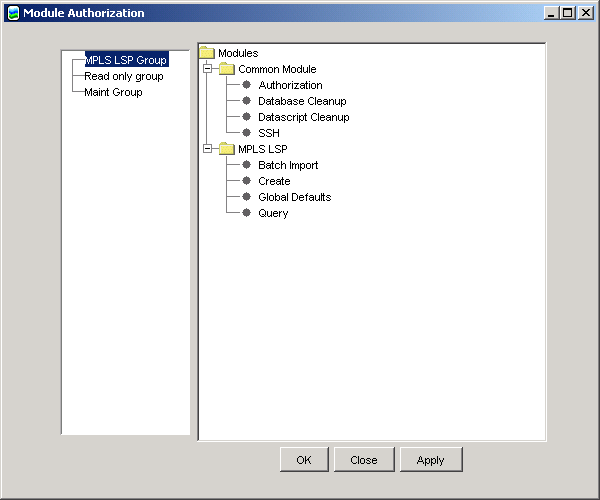The height and width of the screenshot is (500, 600).
Task: Confirm with the OK button
Action: [304, 459]
